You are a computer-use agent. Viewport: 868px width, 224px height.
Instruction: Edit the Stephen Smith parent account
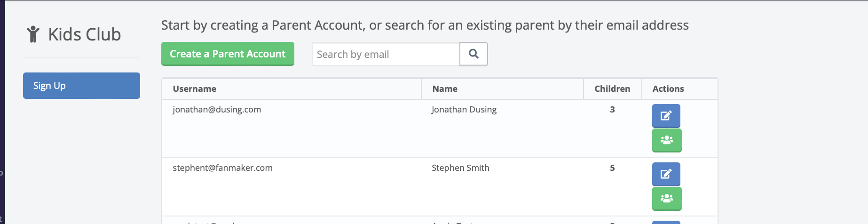(x=666, y=174)
